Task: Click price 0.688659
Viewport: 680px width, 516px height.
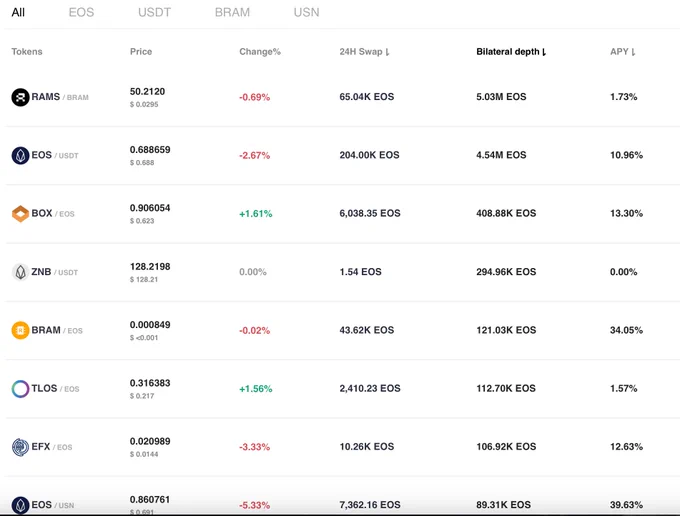Action: (150, 150)
